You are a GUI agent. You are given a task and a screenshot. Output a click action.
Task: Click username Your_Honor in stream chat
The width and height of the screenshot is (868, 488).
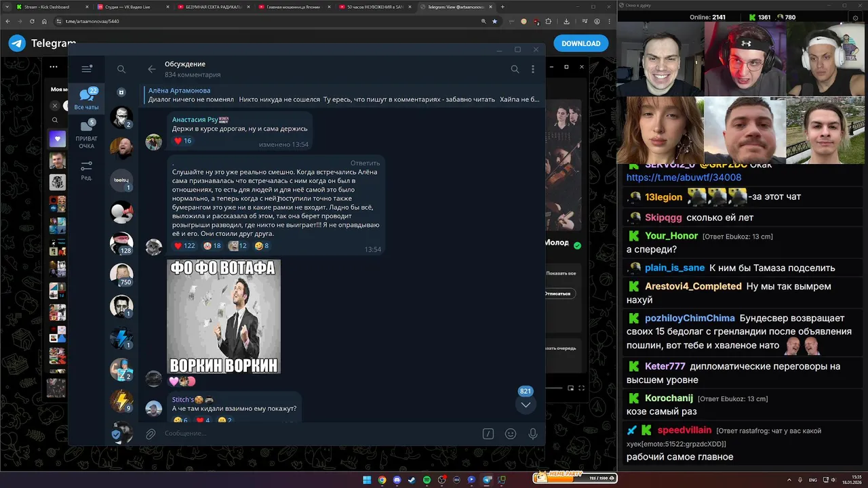coord(671,236)
